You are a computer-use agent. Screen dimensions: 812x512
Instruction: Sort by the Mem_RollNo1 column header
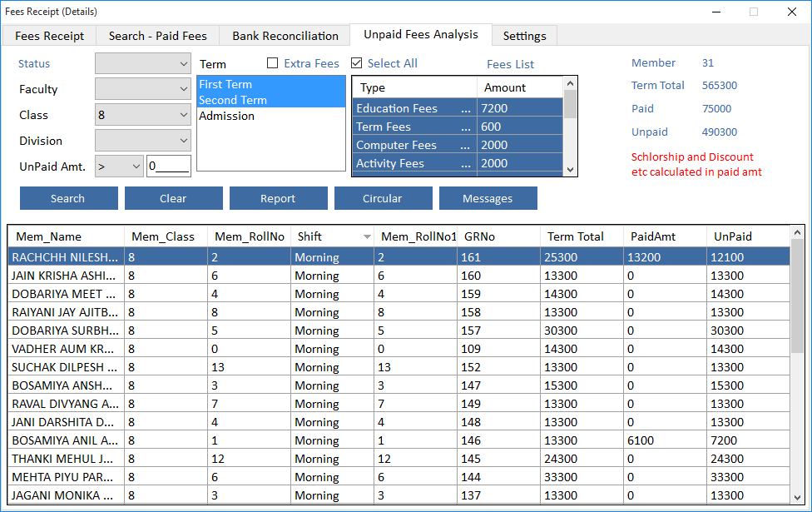pyautogui.click(x=416, y=236)
